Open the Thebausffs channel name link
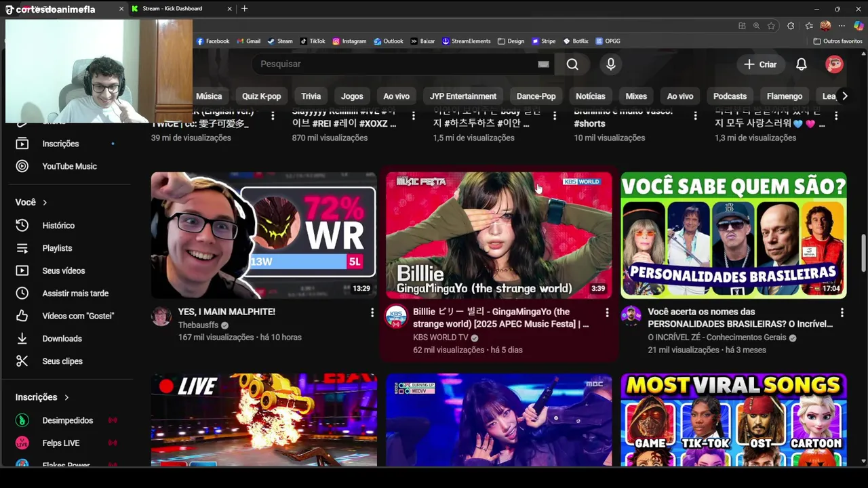Viewport: 868px width, 488px height. [x=198, y=325]
